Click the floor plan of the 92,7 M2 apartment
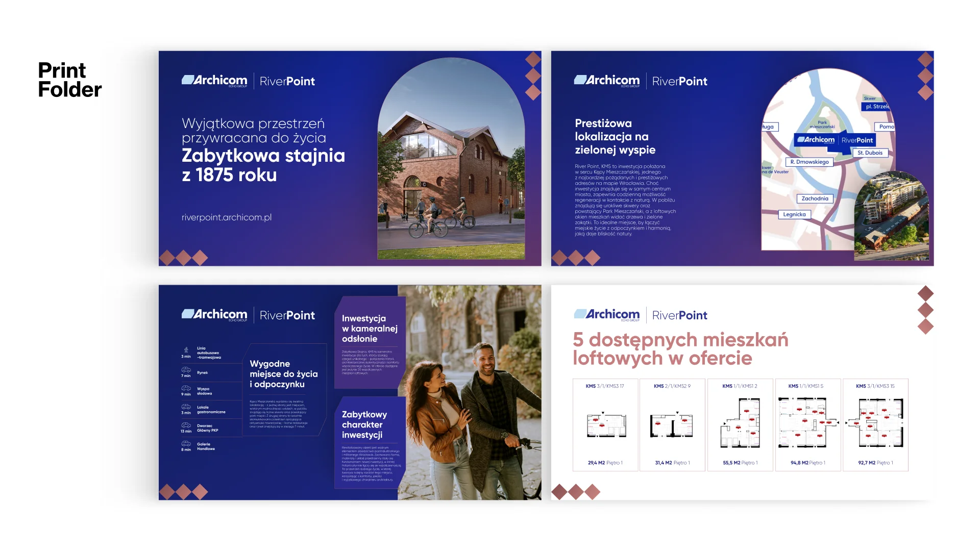 (x=875, y=423)
